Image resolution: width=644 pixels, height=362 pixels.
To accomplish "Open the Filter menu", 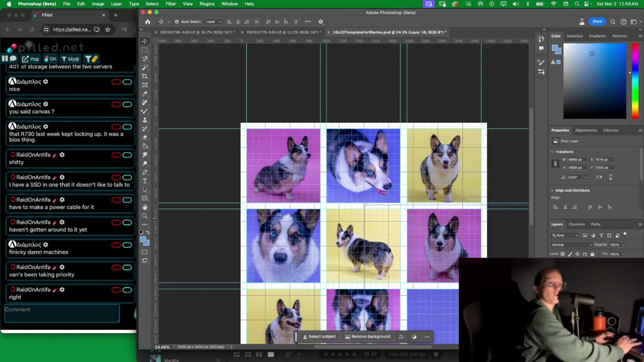I will (171, 4).
